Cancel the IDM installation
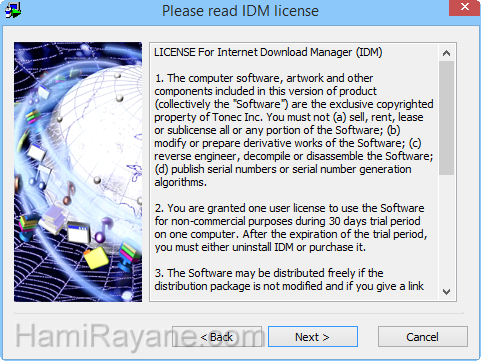Screen dimensions: 481x361 [422, 337]
